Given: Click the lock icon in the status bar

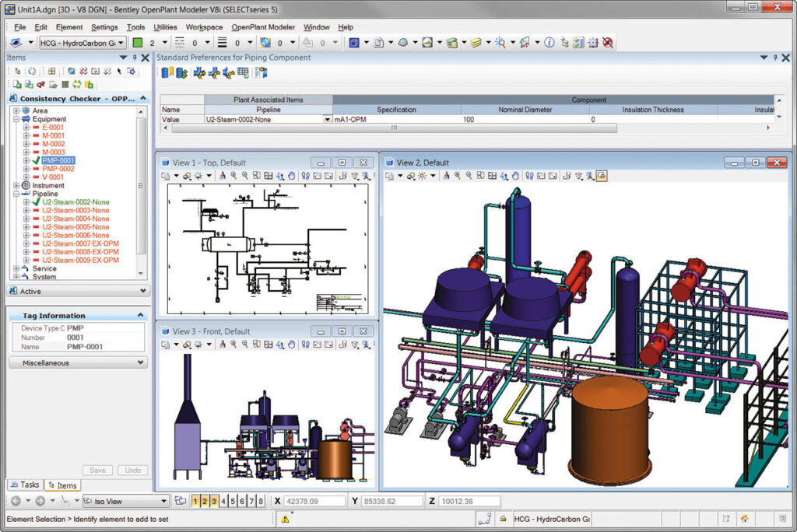Looking at the screenshot, I should pos(504,519).
